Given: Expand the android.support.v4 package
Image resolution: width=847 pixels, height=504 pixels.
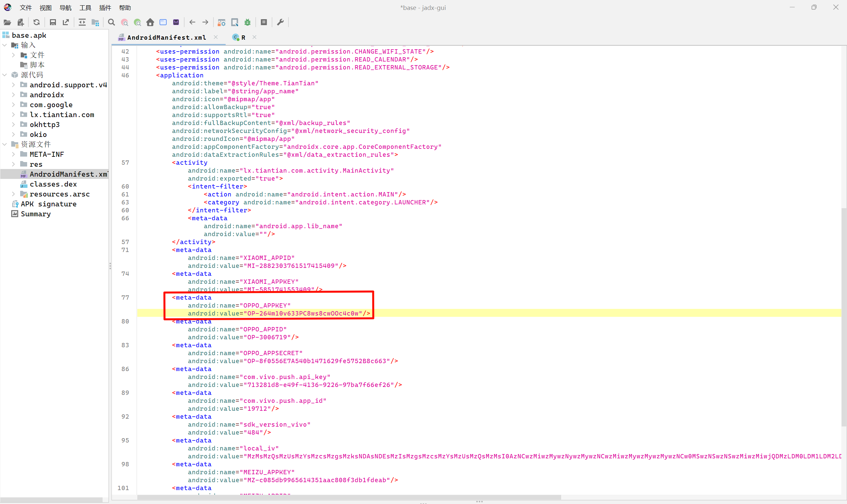Looking at the screenshot, I should click(x=14, y=85).
